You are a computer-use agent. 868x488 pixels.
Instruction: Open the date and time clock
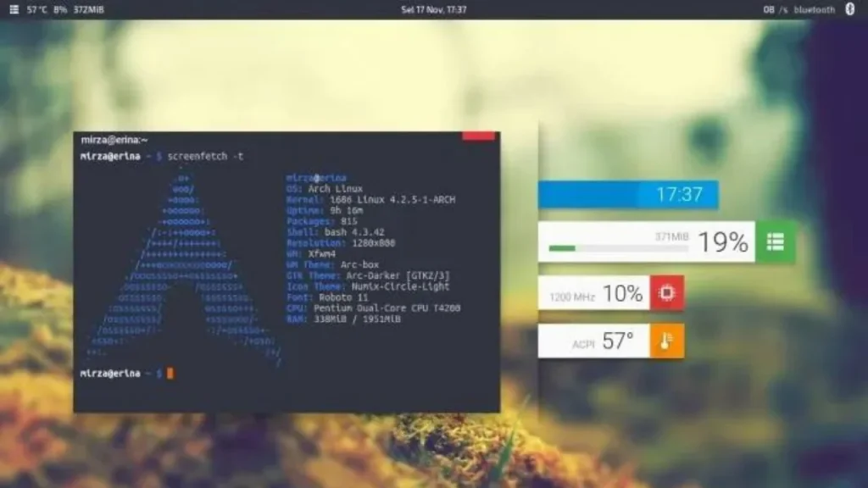433,9
